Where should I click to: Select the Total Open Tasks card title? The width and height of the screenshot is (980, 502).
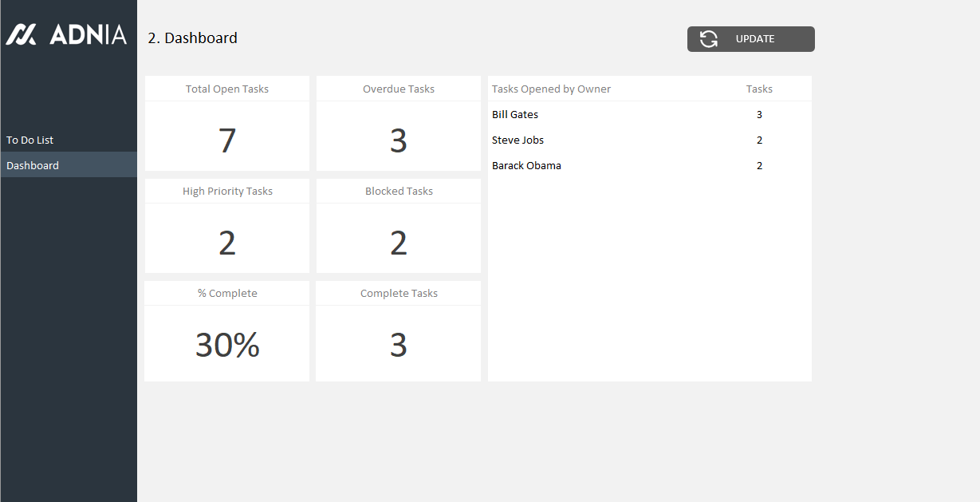click(227, 89)
